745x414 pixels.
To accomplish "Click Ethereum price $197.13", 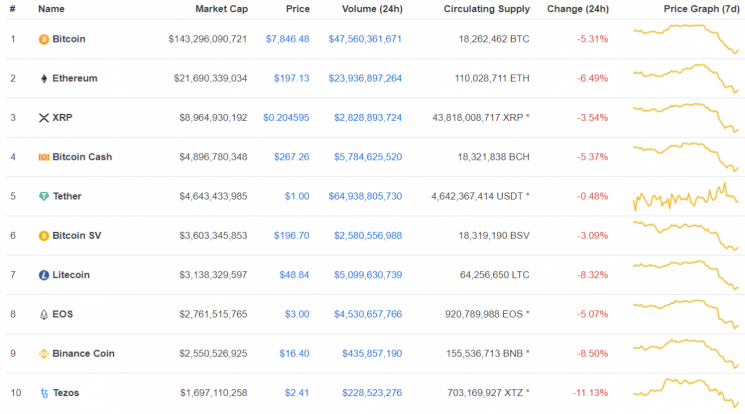I will (291, 78).
